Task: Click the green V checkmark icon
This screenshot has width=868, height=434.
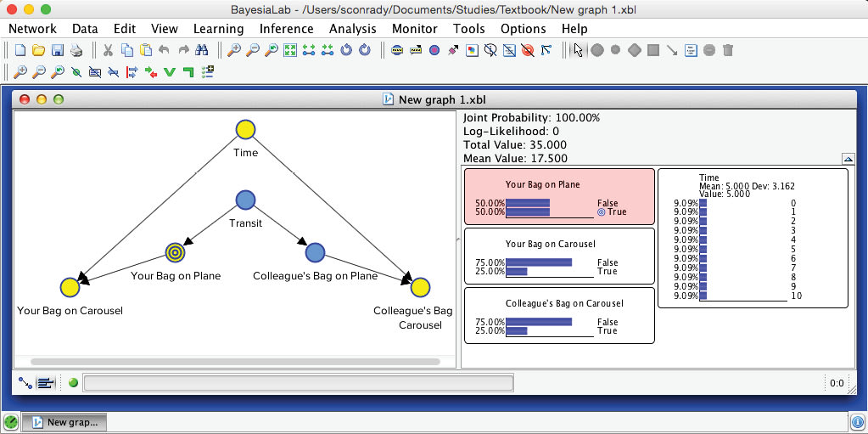Action: [x=170, y=71]
